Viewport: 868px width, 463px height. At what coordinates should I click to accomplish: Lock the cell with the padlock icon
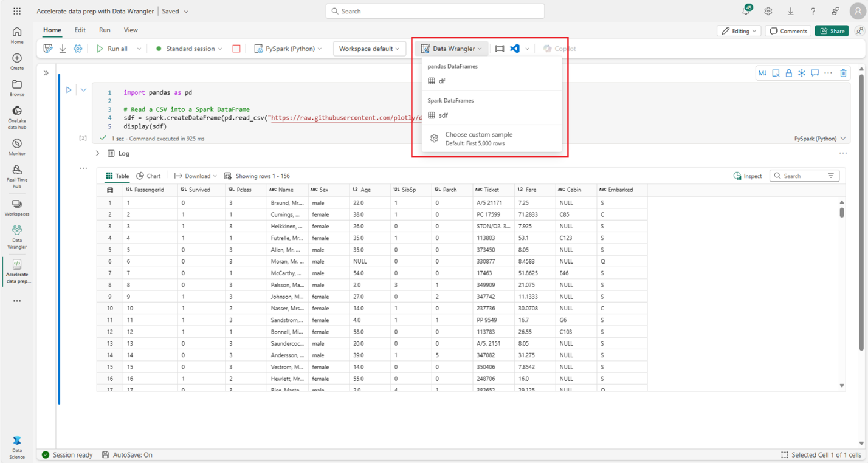point(788,73)
